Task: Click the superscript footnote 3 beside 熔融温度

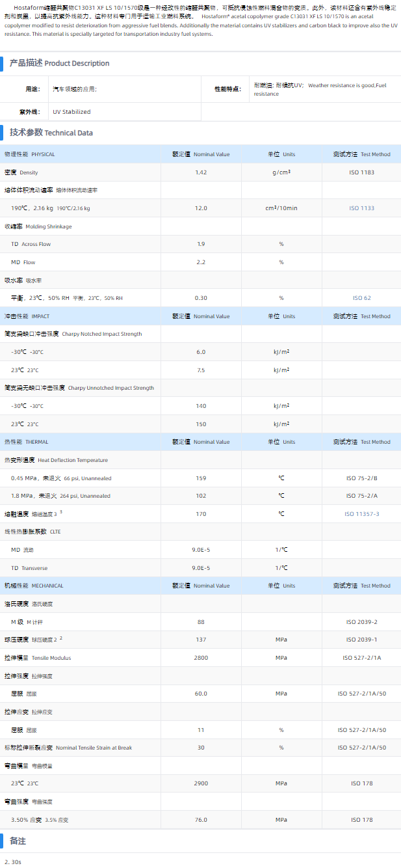Action: 61,512
